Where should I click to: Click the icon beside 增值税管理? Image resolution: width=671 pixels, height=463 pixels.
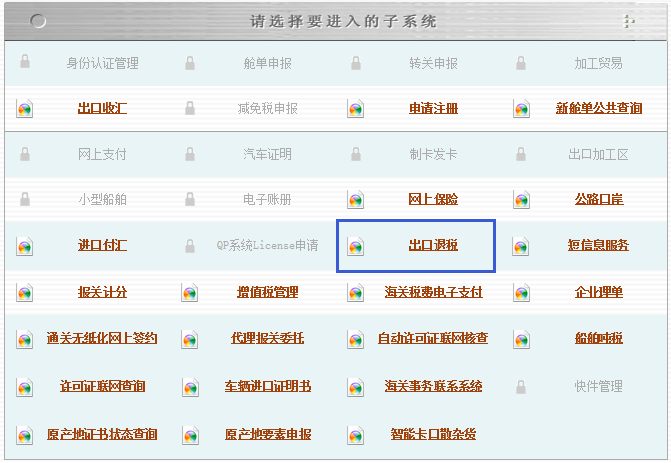[x=190, y=293]
